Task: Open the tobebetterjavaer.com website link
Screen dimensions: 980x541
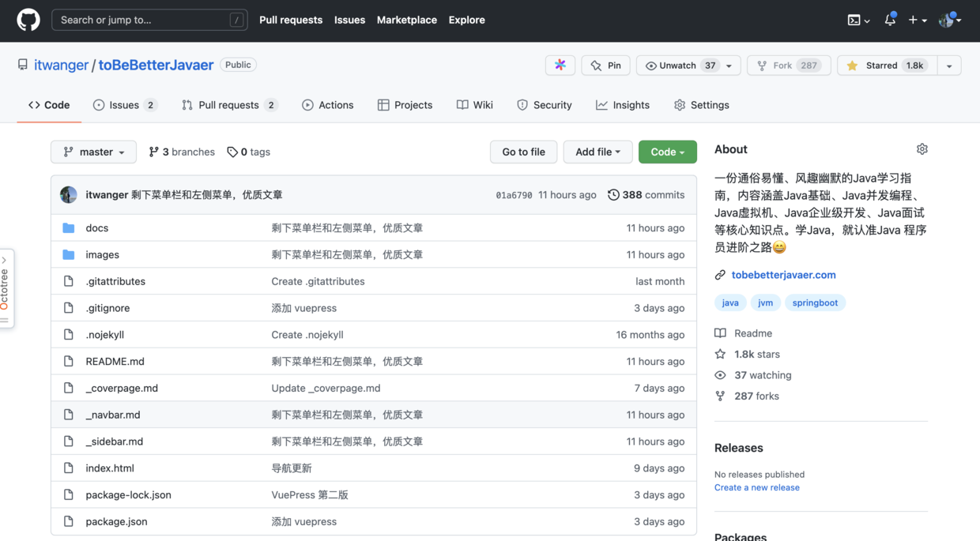Action: click(783, 275)
